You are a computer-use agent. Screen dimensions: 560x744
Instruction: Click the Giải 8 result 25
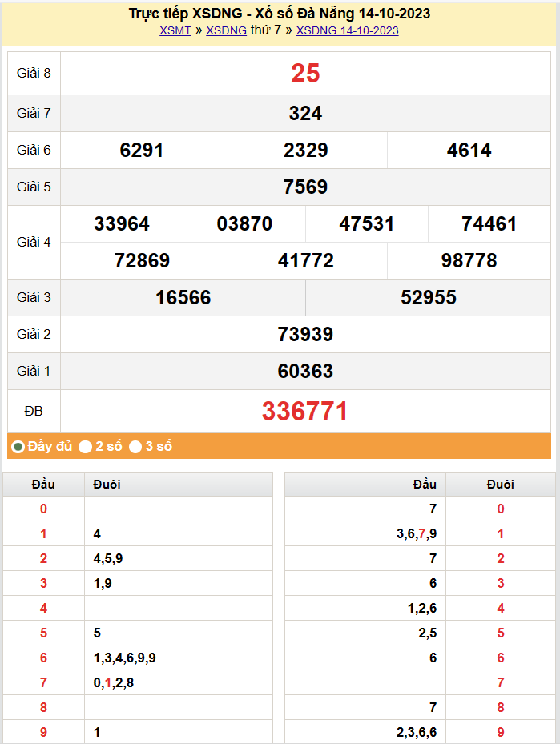pyautogui.click(x=305, y=74)
